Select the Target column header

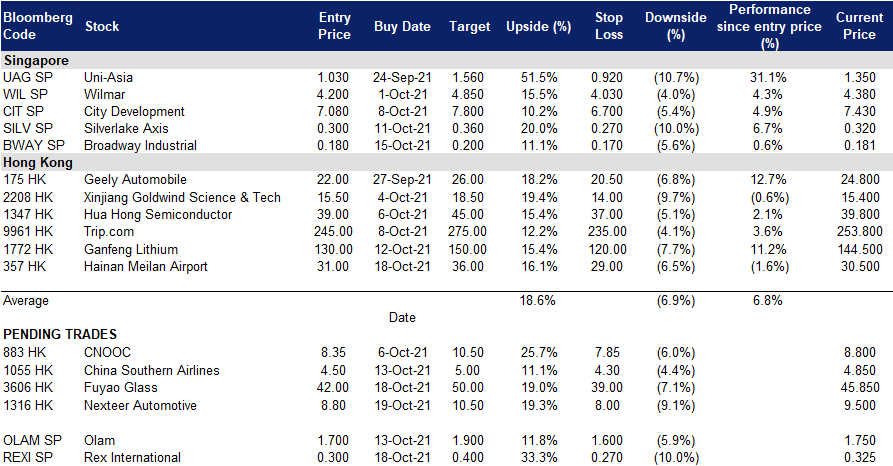pyautogui.click(x=469, y=26)
